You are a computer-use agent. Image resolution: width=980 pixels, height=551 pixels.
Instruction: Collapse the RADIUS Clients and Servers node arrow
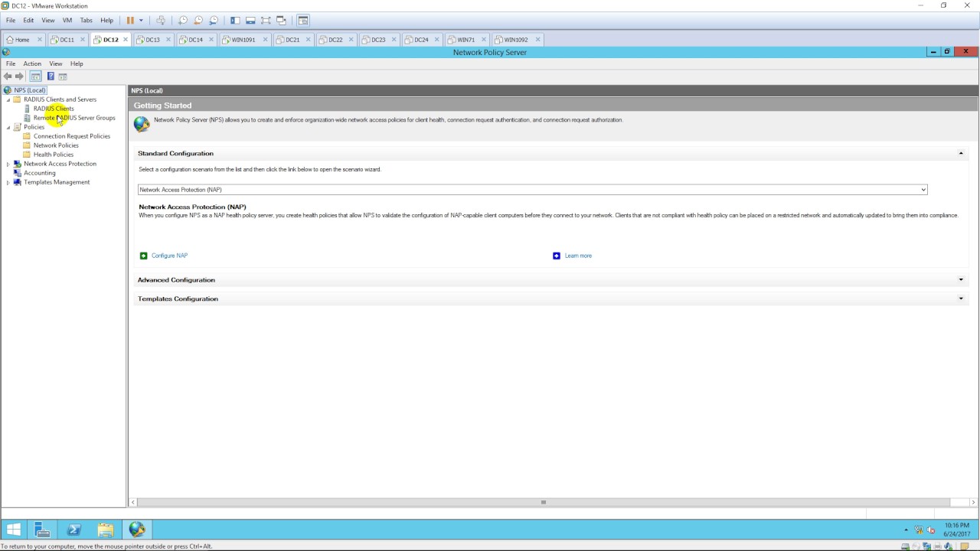click(8, 99)
